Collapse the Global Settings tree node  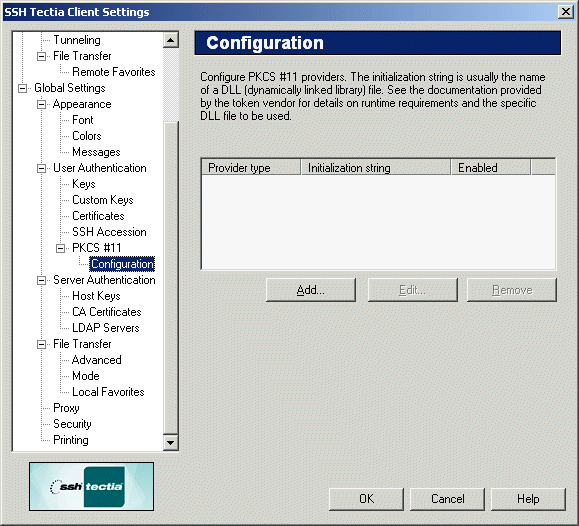pos(23,88)
